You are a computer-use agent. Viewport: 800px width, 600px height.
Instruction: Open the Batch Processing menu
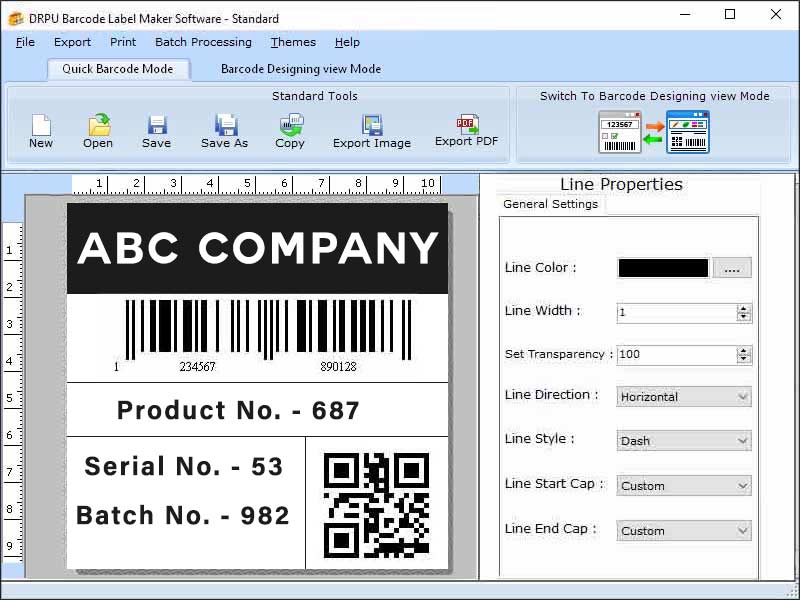click(203, 42)
